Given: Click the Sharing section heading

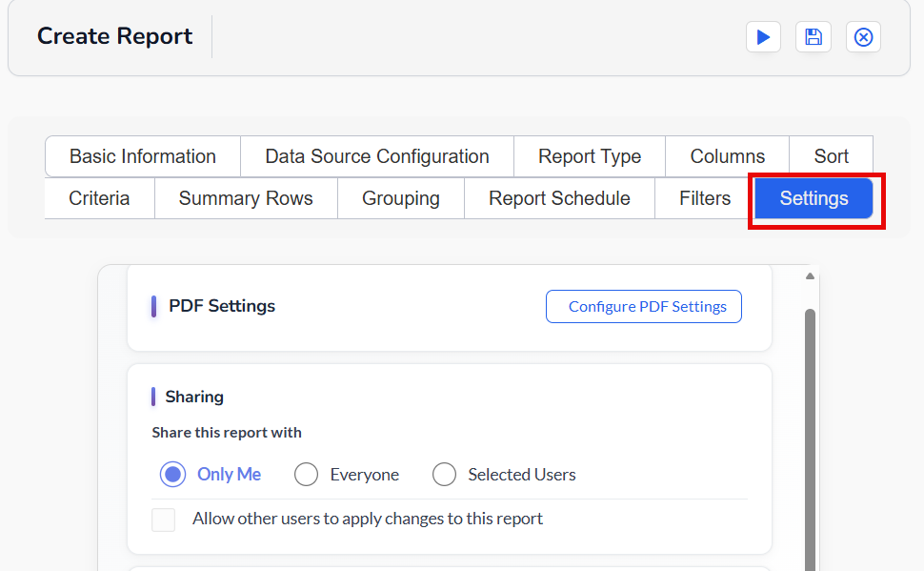Looking at the screenshot, I should (x=194, y=397).
